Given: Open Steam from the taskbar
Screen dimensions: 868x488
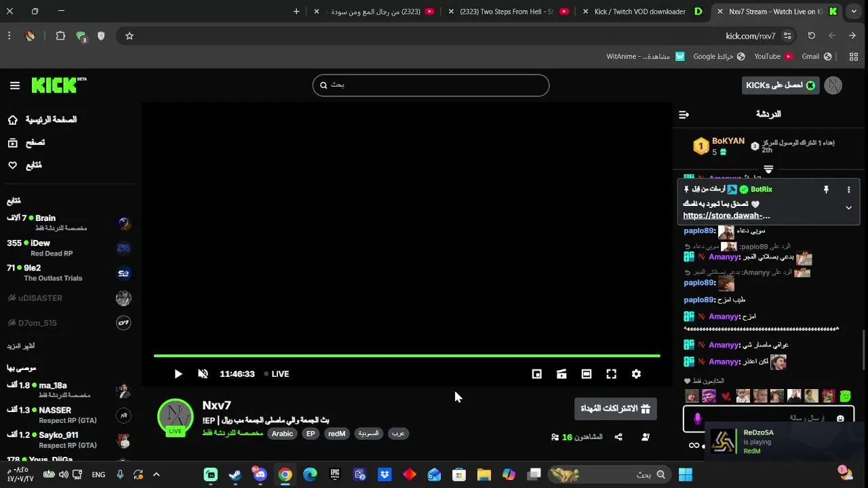Looking at the screenshot, I should 235,475.
